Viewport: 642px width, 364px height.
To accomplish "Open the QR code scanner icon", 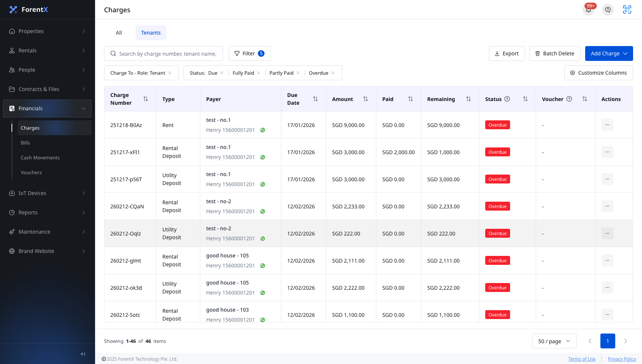I will [x=627, y=10].
